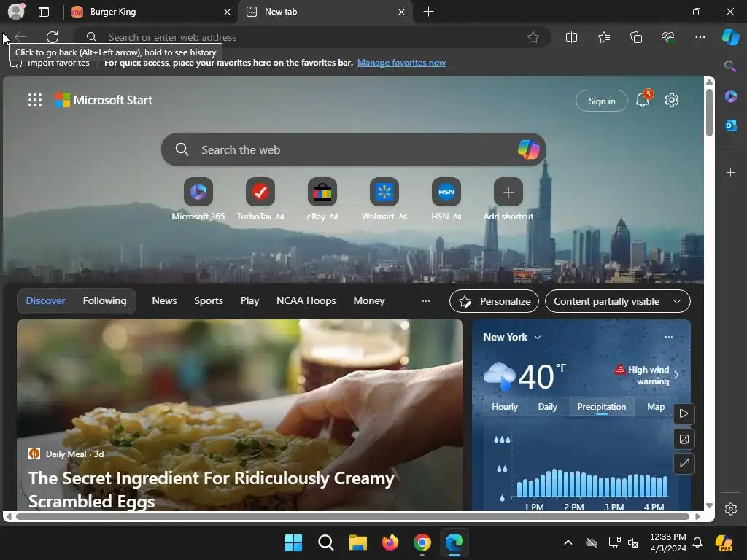Open tab actions menu icon
747x560 pixels.
point(44,12)
